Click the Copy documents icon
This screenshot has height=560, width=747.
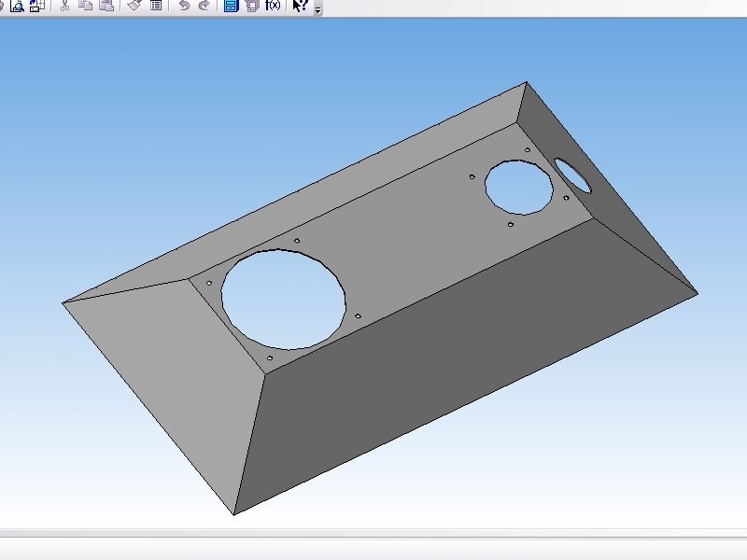point(86,6)
